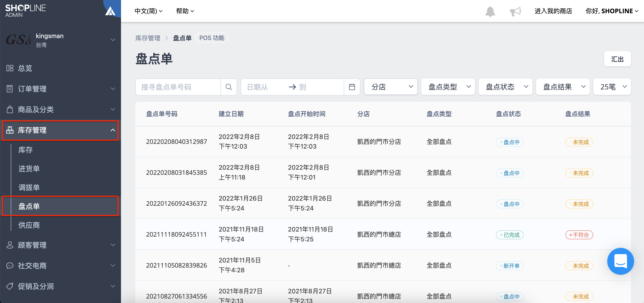Click the 库存管理 breadcrumb link
Image resolution: width=644 pixels, height=303 pixels.
148,38
